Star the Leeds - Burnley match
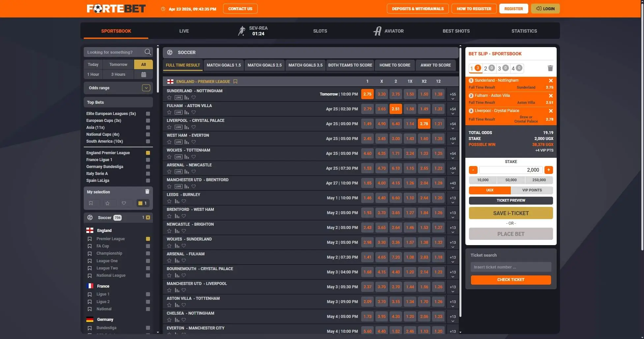The image size is (644, 339). click(169, 201)
